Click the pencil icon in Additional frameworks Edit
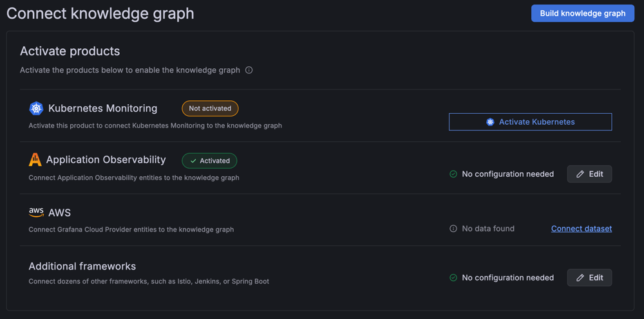This screenshot has height=319, width=644. pyautogui.click(x=580, y=278)
